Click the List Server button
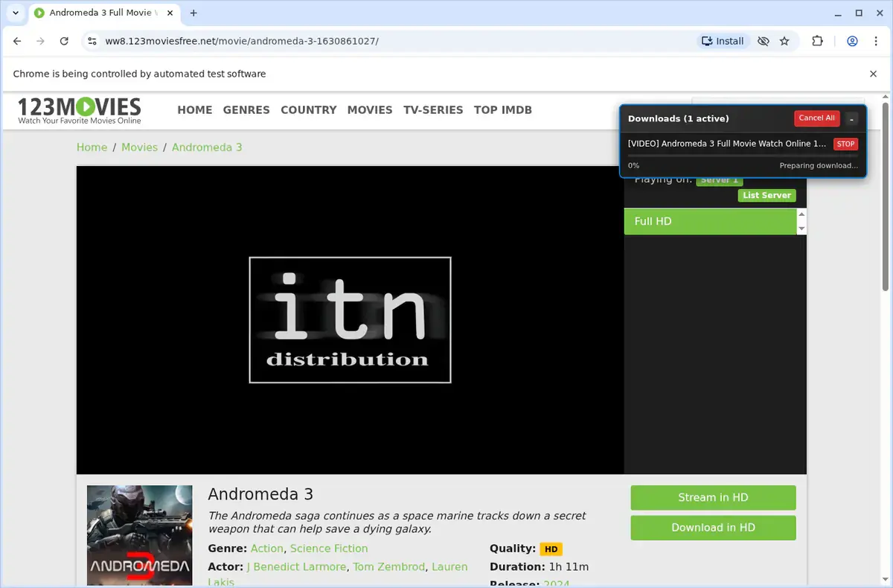Screen dimensions: 893x588 (766, 195)
